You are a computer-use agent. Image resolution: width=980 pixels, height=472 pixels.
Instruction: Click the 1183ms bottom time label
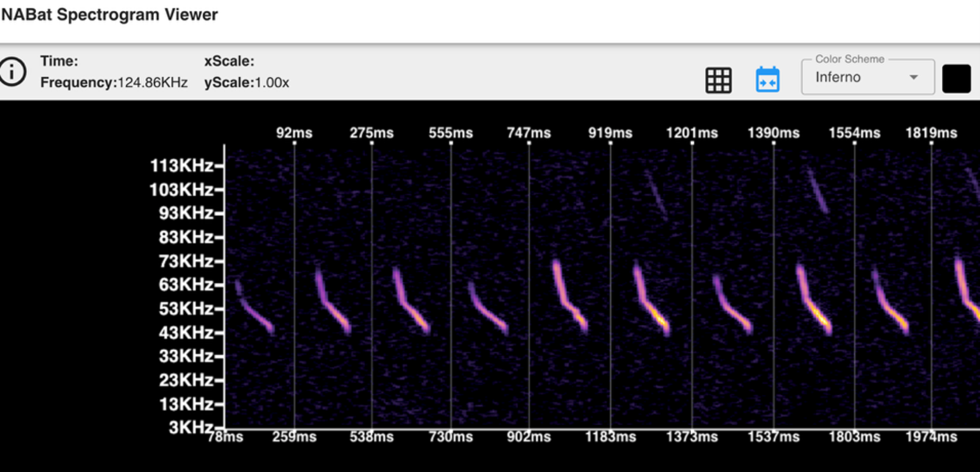(610, 437)
